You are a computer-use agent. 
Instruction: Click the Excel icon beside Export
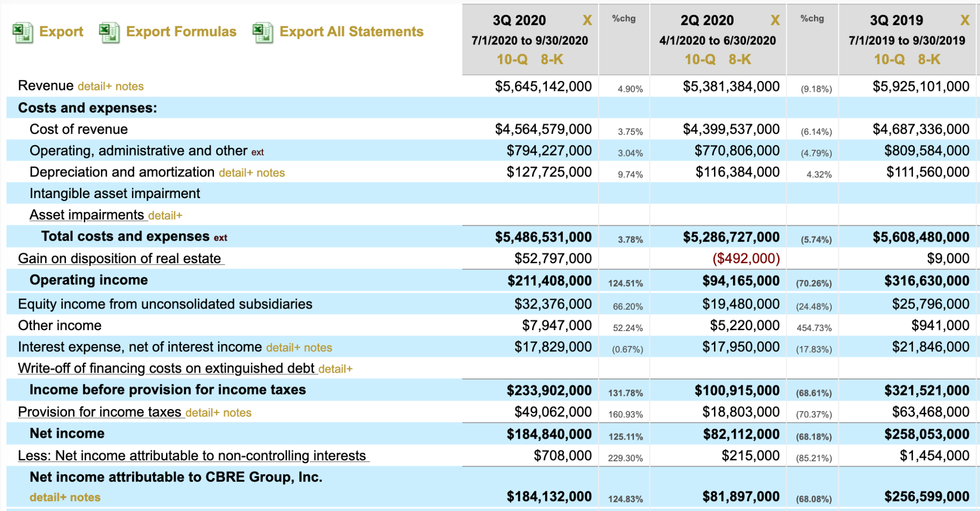tap(22, 33)
